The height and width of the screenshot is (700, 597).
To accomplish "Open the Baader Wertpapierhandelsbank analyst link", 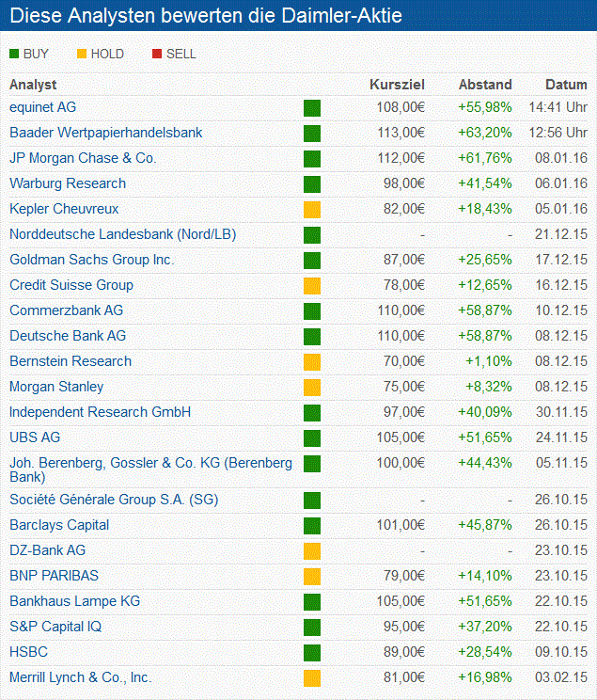I will (x=105, y=133).
